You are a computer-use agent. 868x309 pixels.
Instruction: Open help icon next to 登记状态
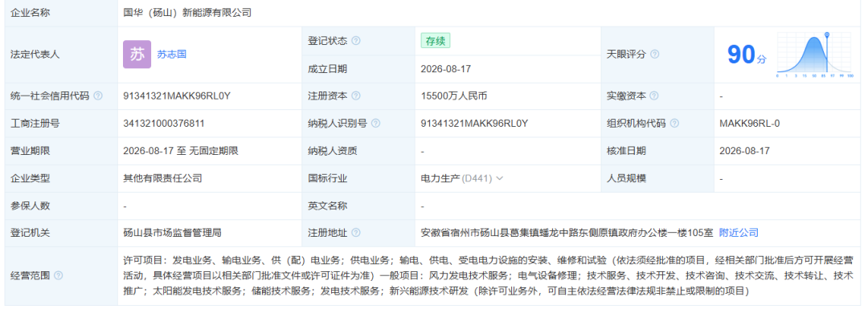[356, 41]
